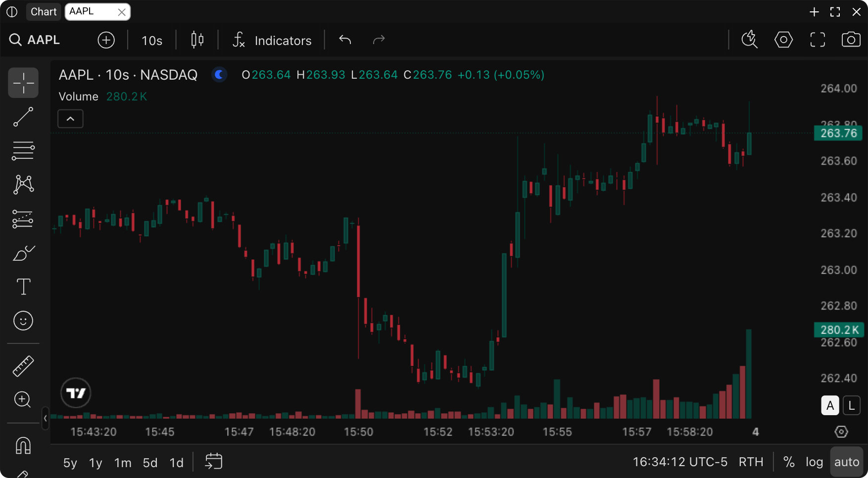Open the XABCD pattern drawing tool
The image size is (868, 478).
point(23,184)
